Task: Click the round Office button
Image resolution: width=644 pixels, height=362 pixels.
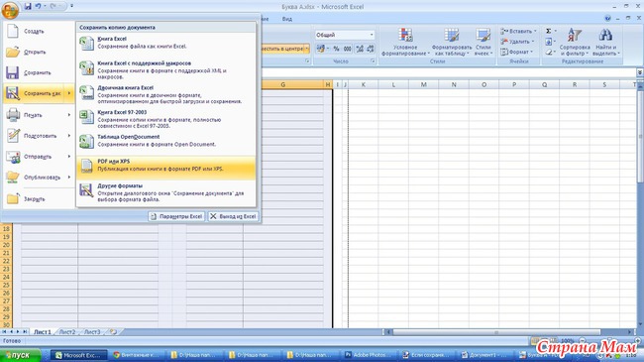Action: coord(10,10)
